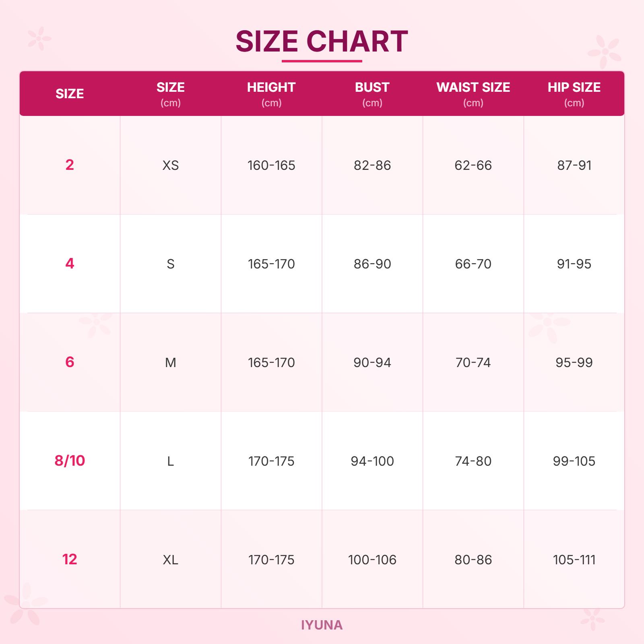Click the 86-90 bust cell
The image size is (644, 644).
(372, 264)
